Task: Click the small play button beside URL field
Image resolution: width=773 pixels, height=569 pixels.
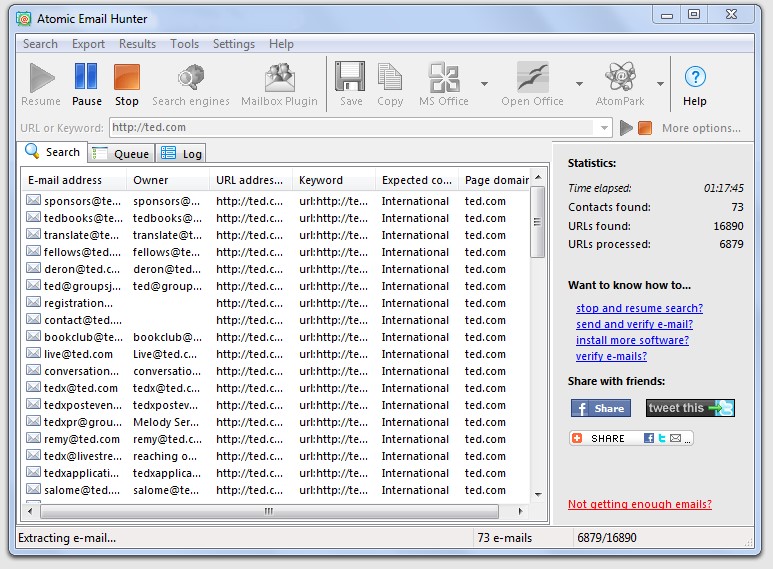Action: point(626,128)
